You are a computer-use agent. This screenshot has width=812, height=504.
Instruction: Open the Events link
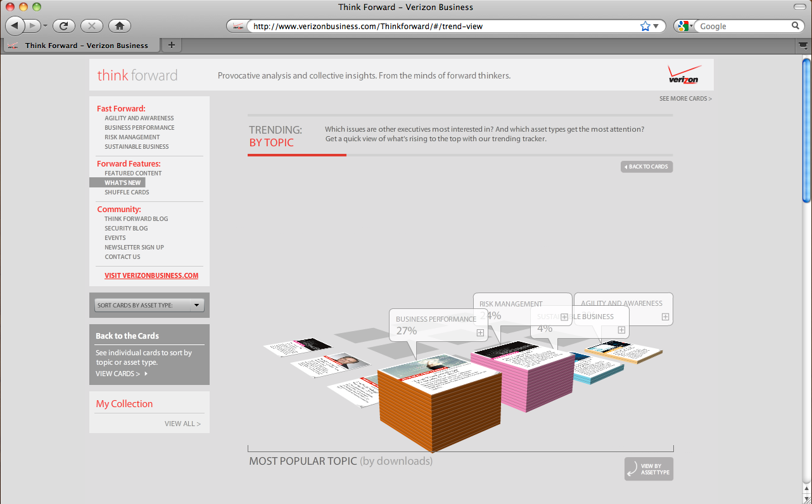115,238
